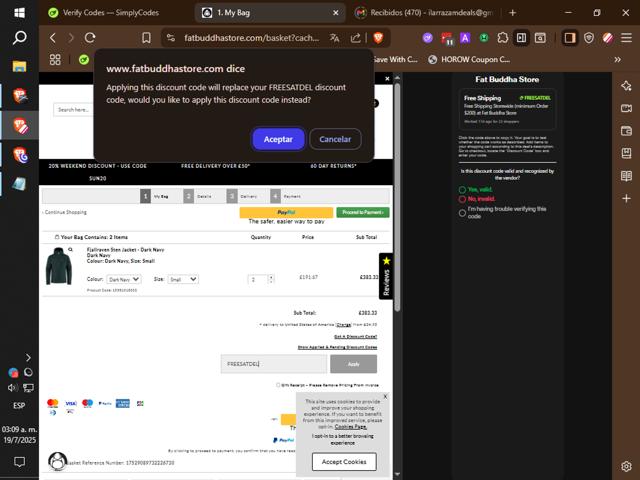
Task: Select 'I'm having trouble verifying this code'
Action: (x=462, y=213)
